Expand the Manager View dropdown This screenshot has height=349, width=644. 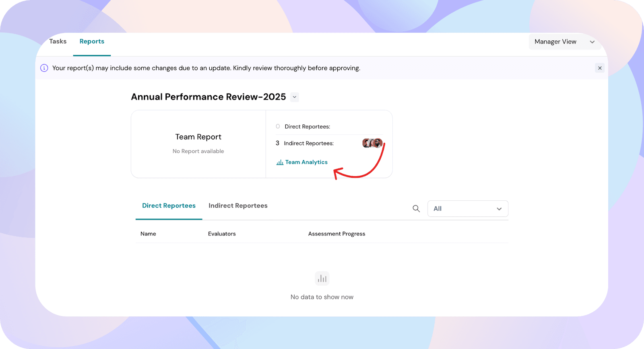564,42
